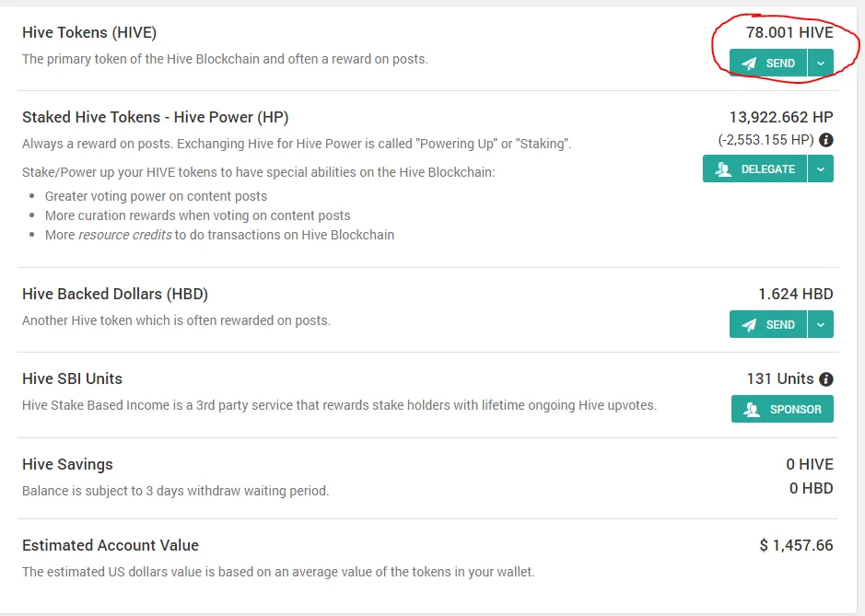Send Hive Backed Dollars with Send button

click(x=768, y=324)
